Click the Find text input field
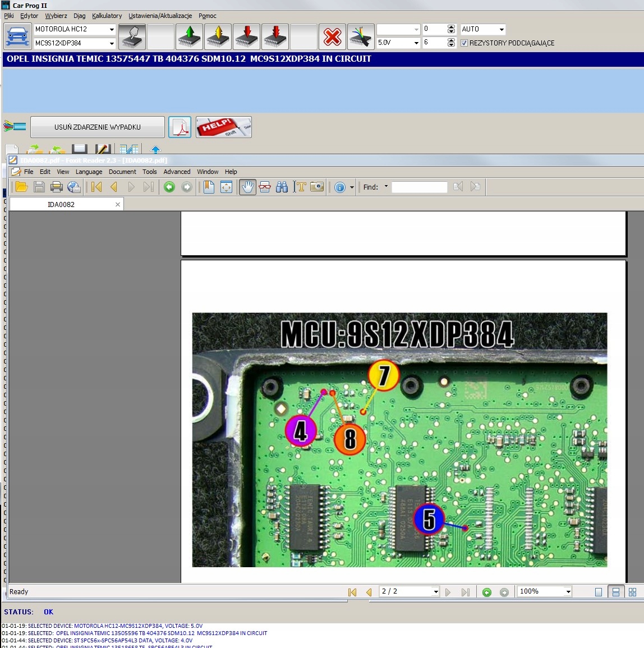644x648 pixels. 419,187
